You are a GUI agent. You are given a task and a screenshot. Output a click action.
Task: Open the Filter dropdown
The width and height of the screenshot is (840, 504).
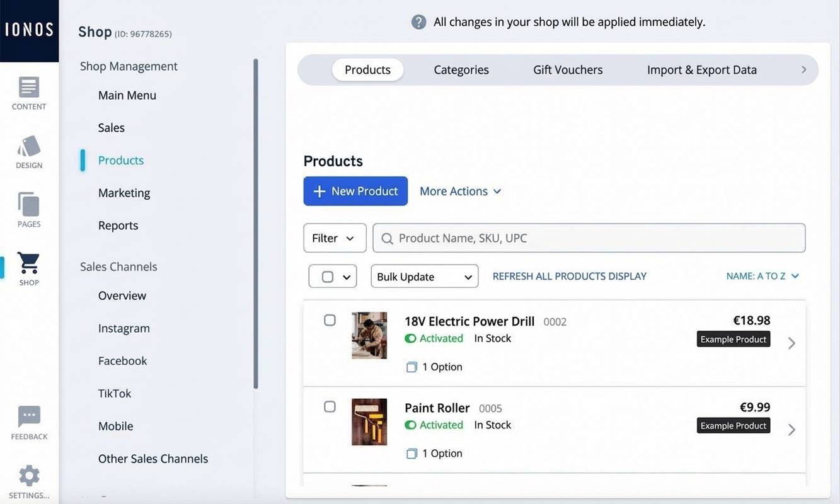334,238
